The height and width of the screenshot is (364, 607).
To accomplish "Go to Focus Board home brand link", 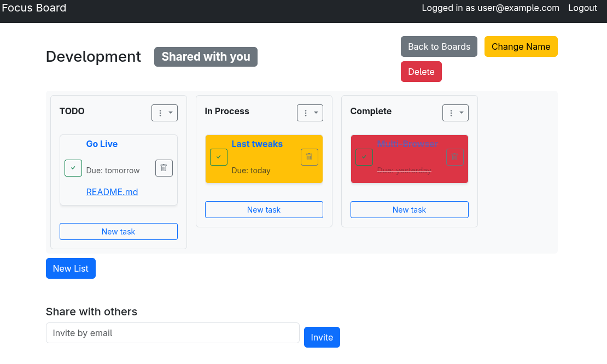I will tap(34, 8).
